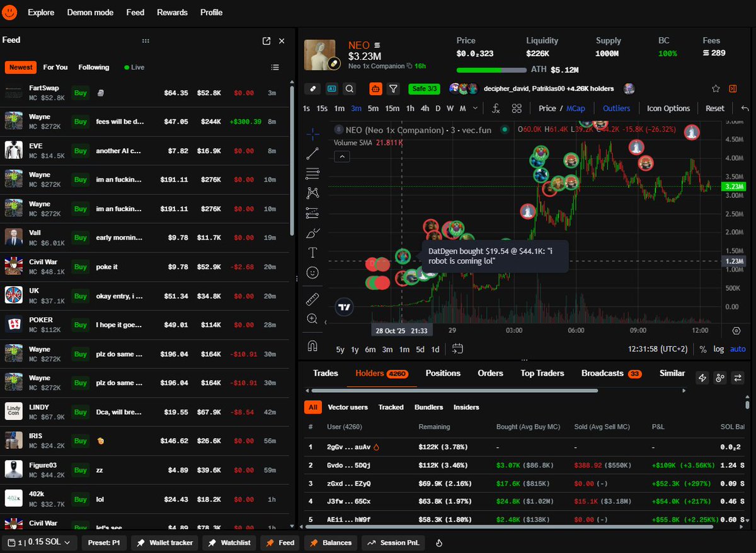The width and height of the screenshot is (756, 553).
Task: Filter holders by Bundlers
Action: coord(428,407)
